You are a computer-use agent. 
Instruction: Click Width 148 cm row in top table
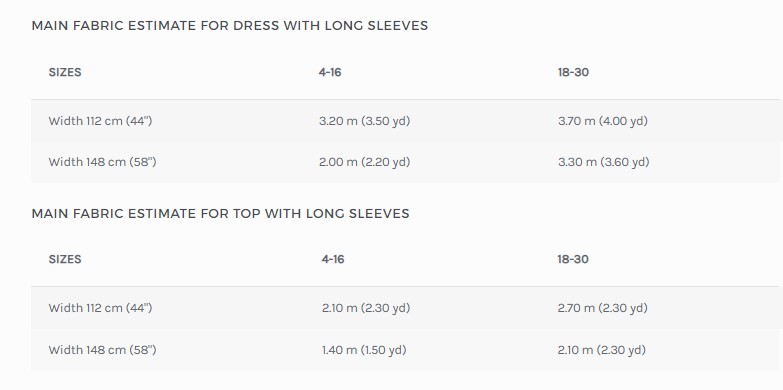click(405, 350)
